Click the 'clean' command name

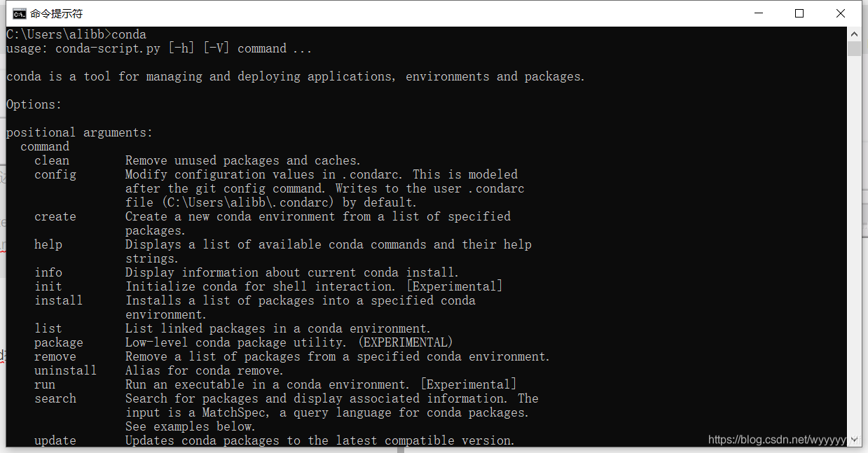(52, 160)
